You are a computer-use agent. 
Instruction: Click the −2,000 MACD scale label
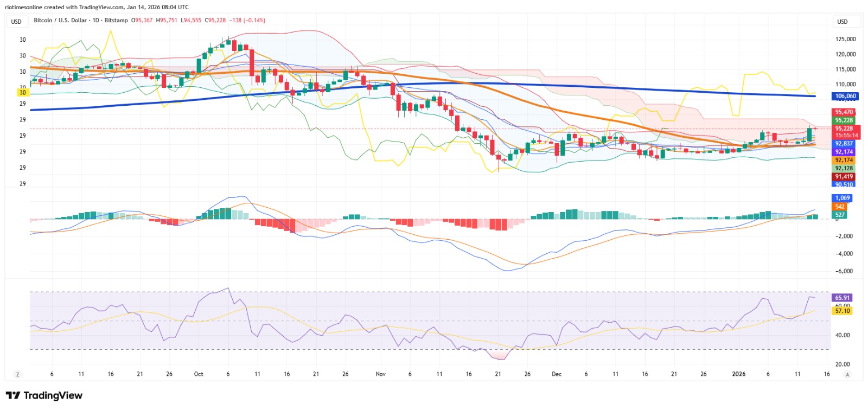(x=844, y=236)
